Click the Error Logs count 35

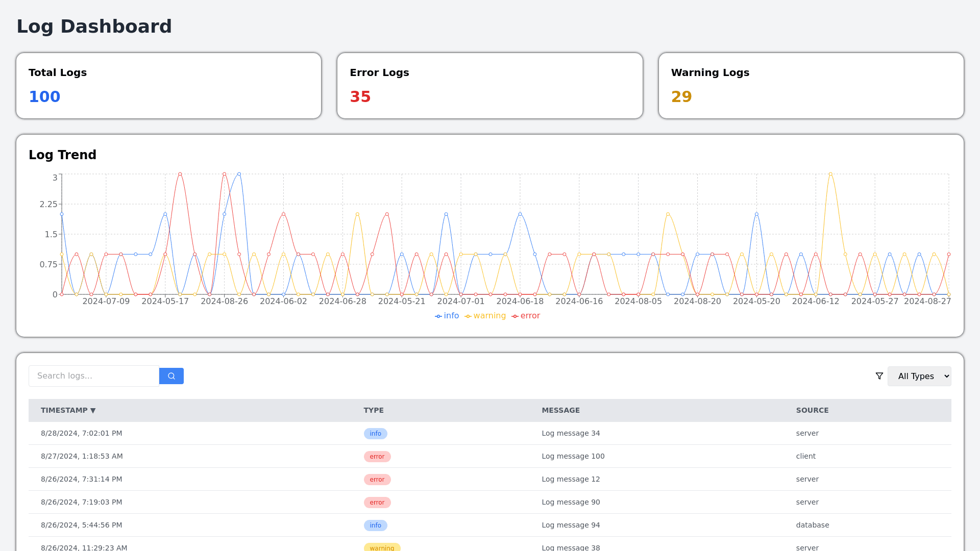(x=360, y=96)
